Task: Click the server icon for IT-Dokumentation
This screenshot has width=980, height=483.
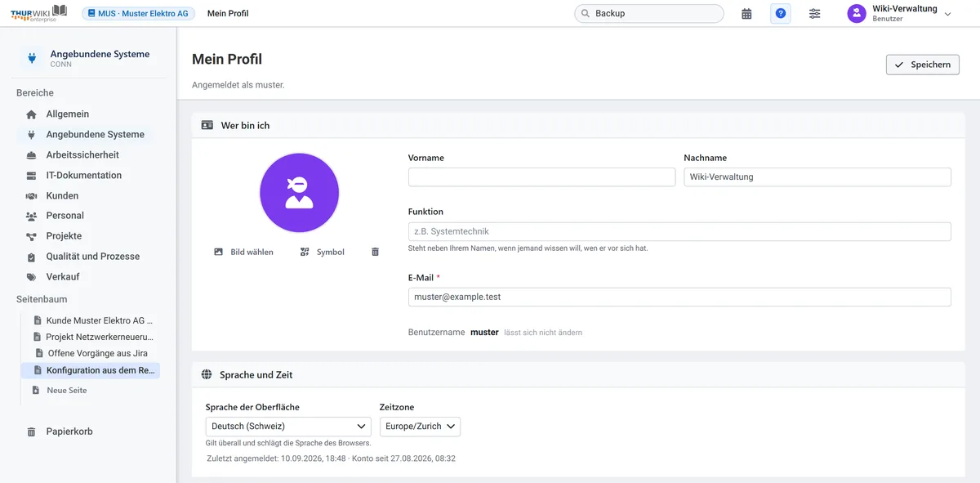Action: click(31, 176)
